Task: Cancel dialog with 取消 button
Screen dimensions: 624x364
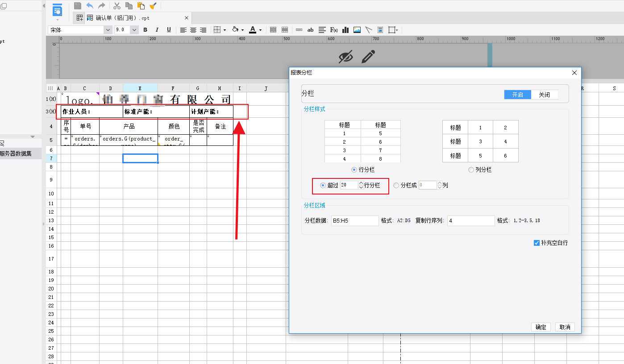Action: tap(565, 327)
